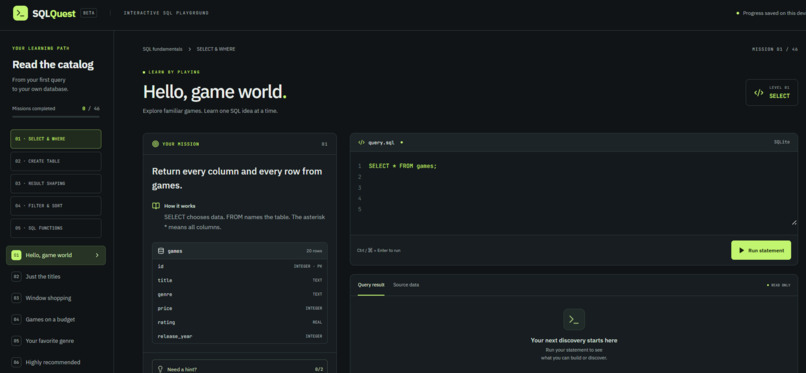Switch to the Source data tab
The height and width of the screenshot is (373, 806).
pos(406,285)
